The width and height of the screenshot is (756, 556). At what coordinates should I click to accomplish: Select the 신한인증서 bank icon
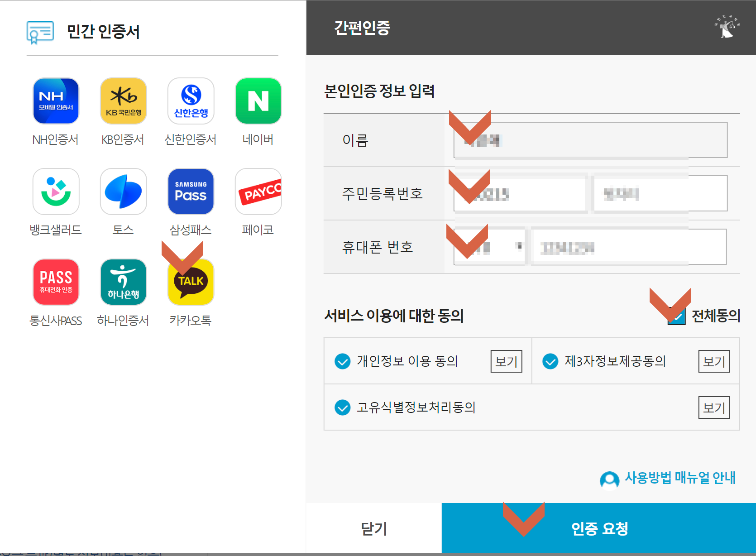tap(191, 101)
